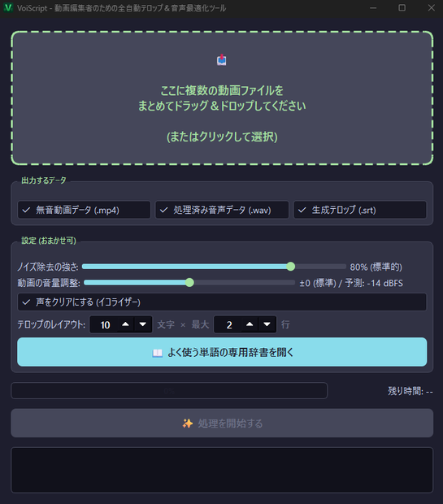Toggle 無音動画データ (.mp4) checkbox

(84, 210)
